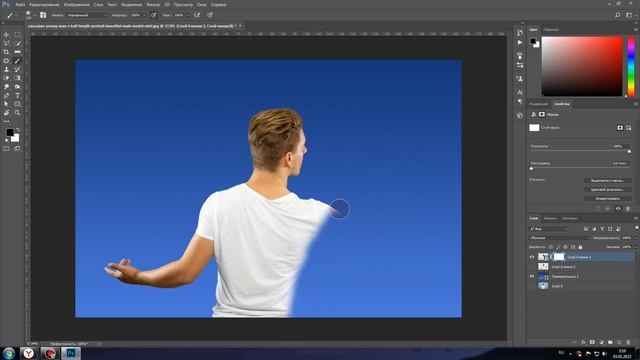The height and width of the screenshot is (360, 640).
Task: Open the opacity dropdown in options bar
Action: (x=144, y=15)
